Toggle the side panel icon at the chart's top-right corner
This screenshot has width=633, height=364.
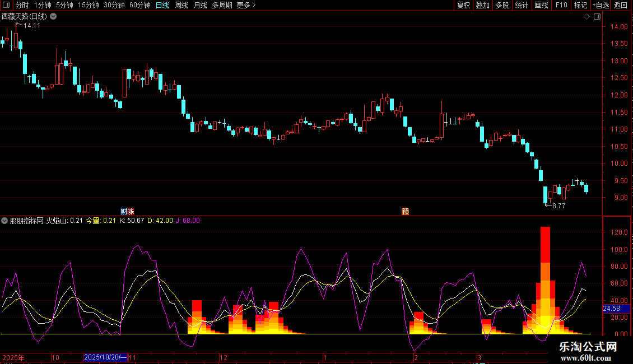coord(597,17)
